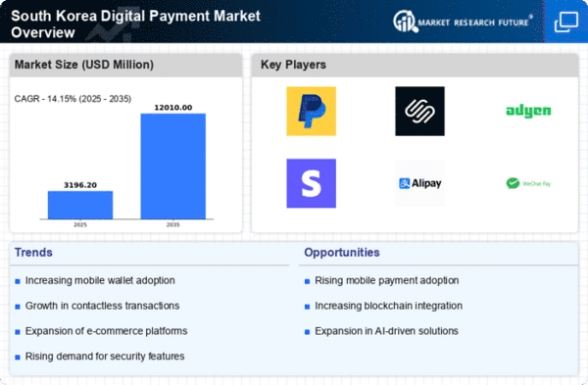
Task: Click the PayPal logo icon
Action: 312,112
